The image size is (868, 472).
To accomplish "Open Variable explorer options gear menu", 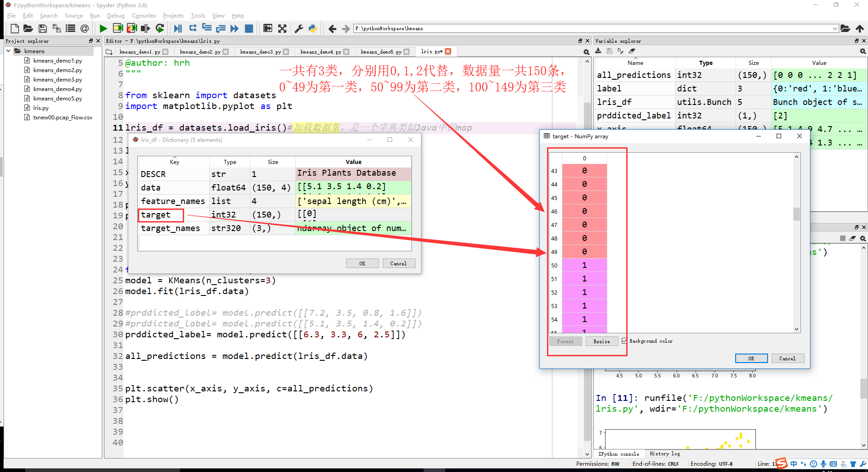I will [x=862, y=51].
